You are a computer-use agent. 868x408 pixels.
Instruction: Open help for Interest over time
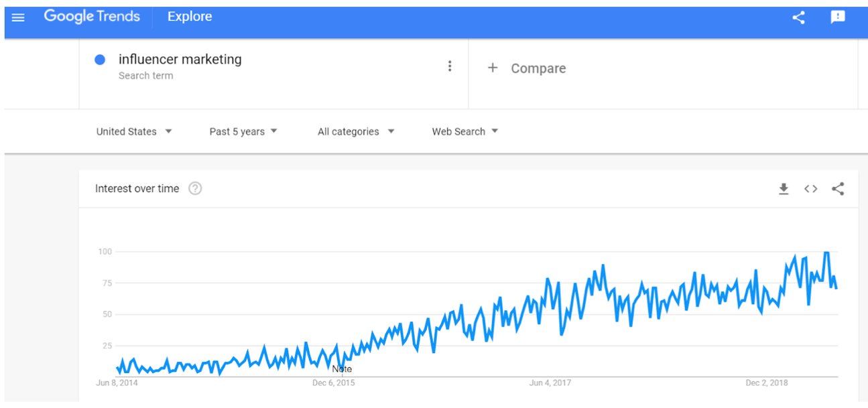coord(195,189)
